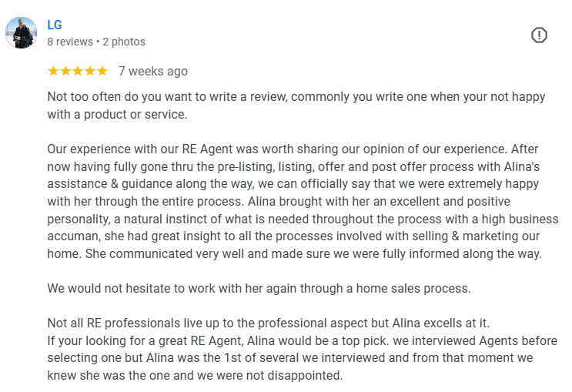
Task: Click the "8 reviews" text under LG
Action: (x=69, y=42)
